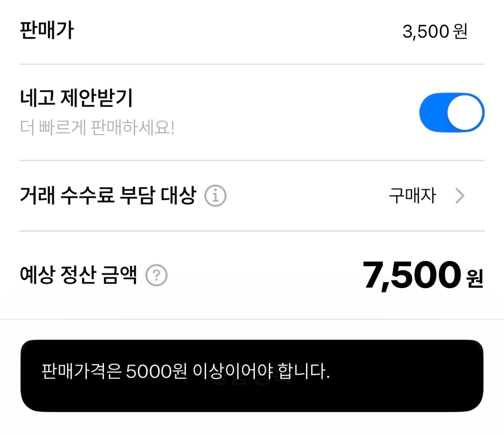
Task: Click the chevron arrow beside 구매자
Action: (x=460, y=195)
